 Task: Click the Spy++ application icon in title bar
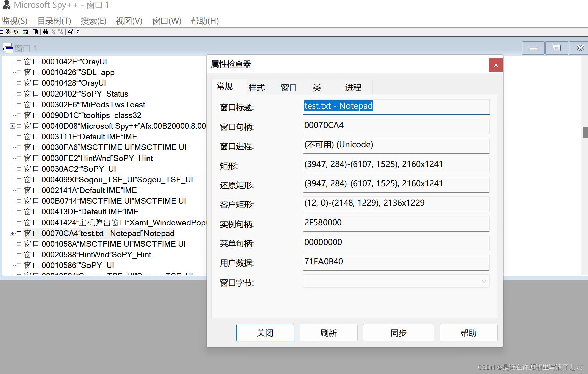pyautogui.click(x=6, y=5)
